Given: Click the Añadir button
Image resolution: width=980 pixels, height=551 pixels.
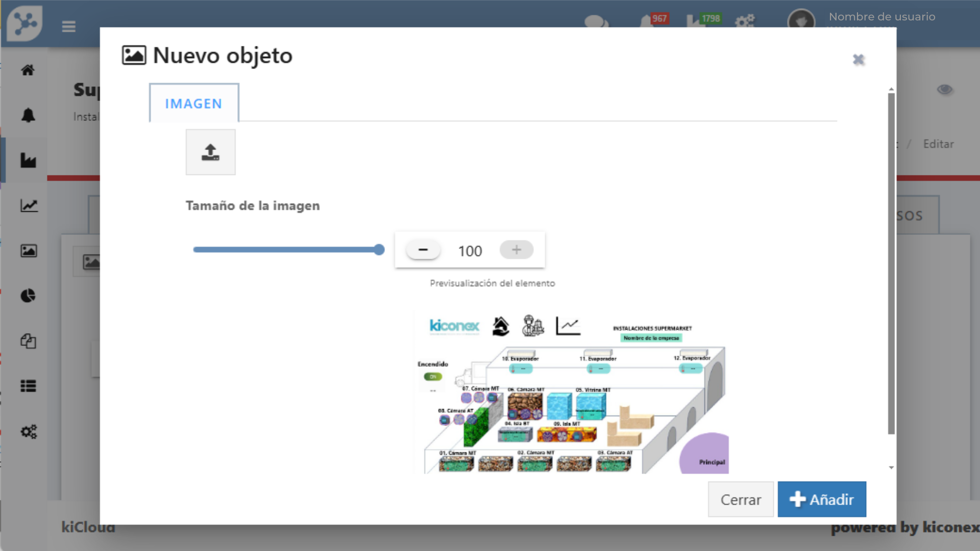Looking at the screenshot, I should point(821,499).
